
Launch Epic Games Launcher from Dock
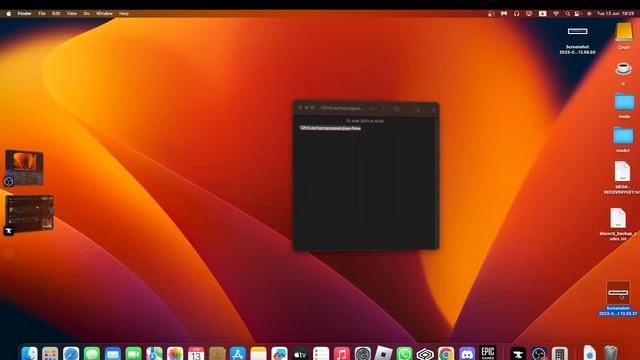(x=488, y=353)
